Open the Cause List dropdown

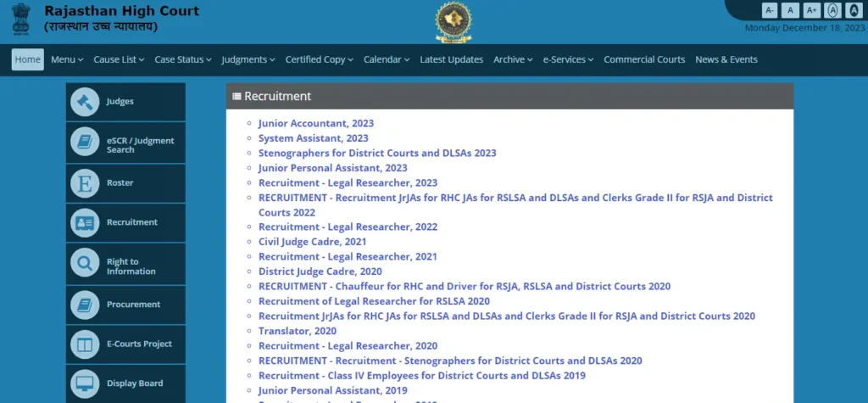tap(119, 59)
